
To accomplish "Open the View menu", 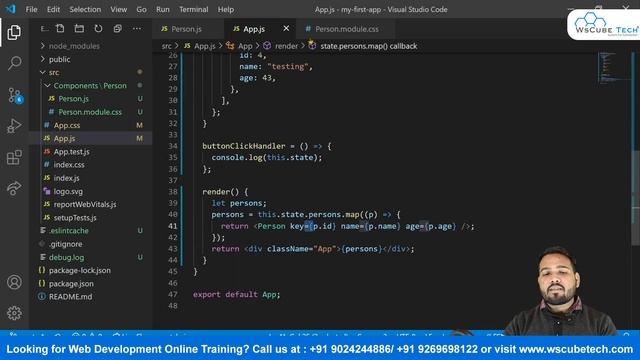I will 118,9.
